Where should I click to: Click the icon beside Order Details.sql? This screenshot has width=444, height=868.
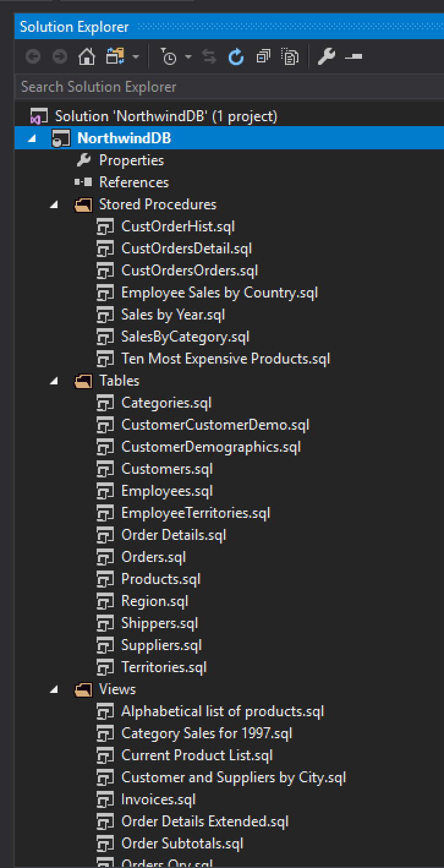coord(105,535)
